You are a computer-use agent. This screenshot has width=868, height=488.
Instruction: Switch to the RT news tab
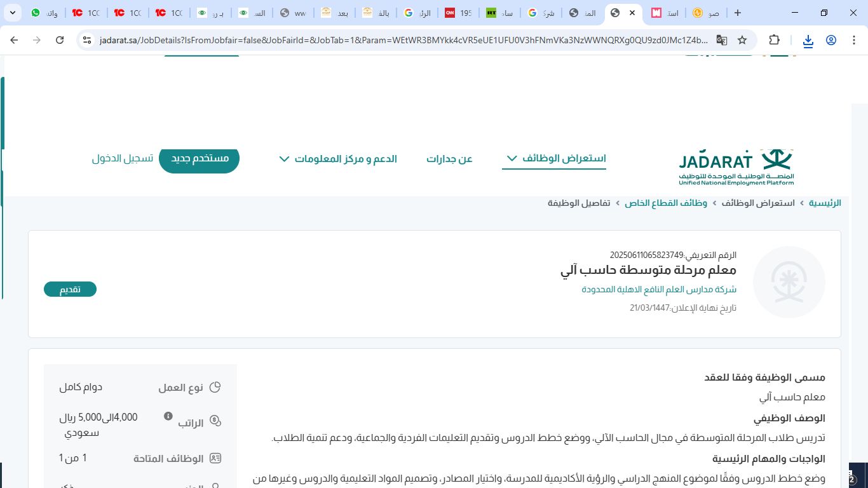tap(501, 13)
